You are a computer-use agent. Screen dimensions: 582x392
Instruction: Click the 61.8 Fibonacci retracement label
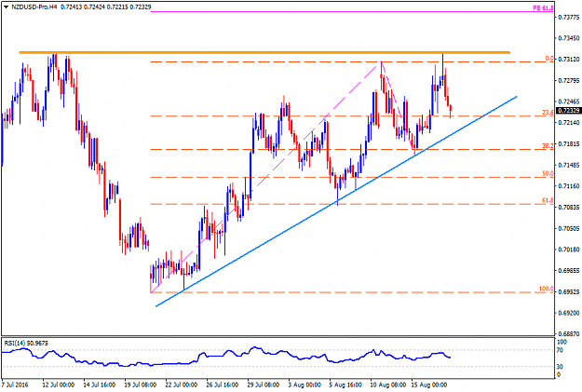point(548,200)
